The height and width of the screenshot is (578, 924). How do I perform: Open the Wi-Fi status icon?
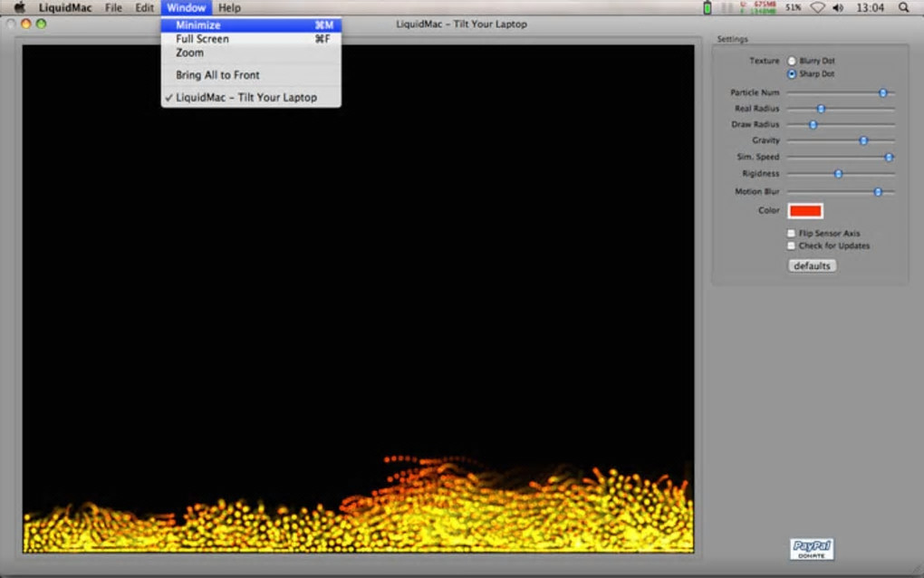click(817, 7)
